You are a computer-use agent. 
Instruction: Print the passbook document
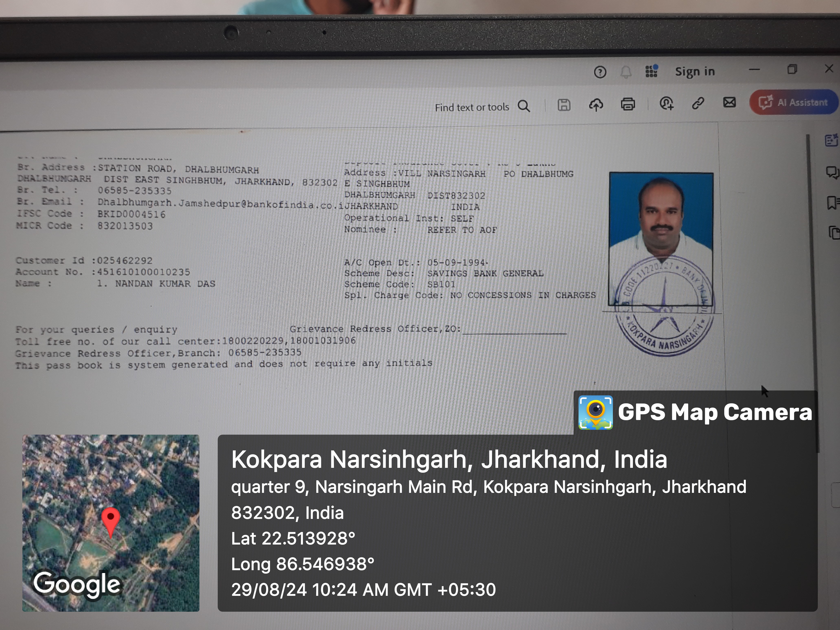click(628, 104)
